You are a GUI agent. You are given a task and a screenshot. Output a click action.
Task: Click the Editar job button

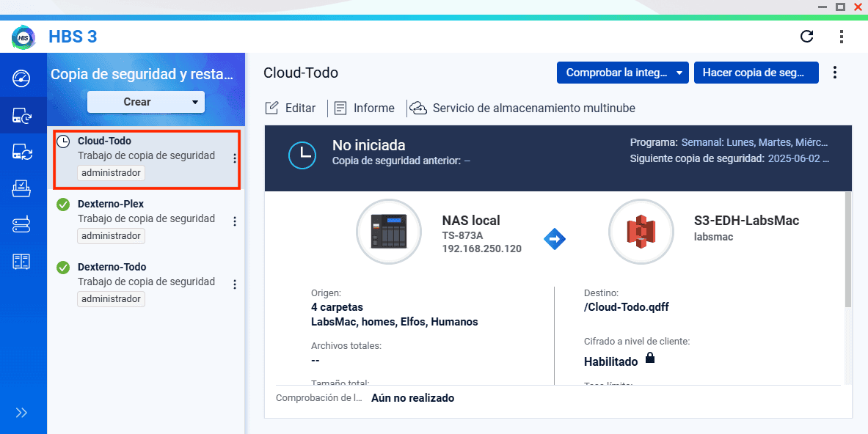click(291, 108)
